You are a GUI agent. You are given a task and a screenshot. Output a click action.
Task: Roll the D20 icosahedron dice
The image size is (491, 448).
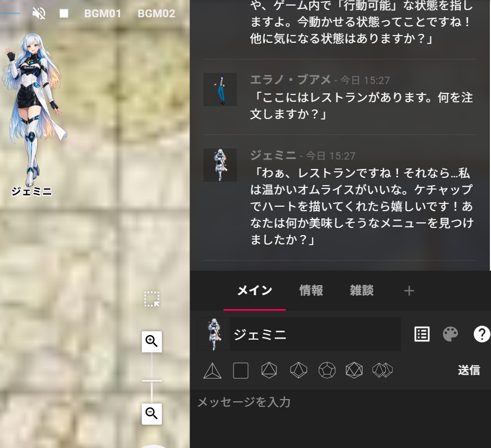tap(354, 370)
